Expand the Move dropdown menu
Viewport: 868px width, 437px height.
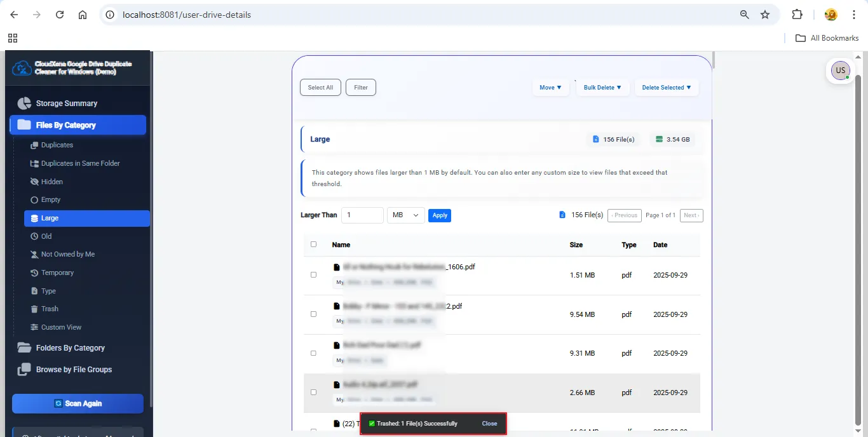click(550, 88)
